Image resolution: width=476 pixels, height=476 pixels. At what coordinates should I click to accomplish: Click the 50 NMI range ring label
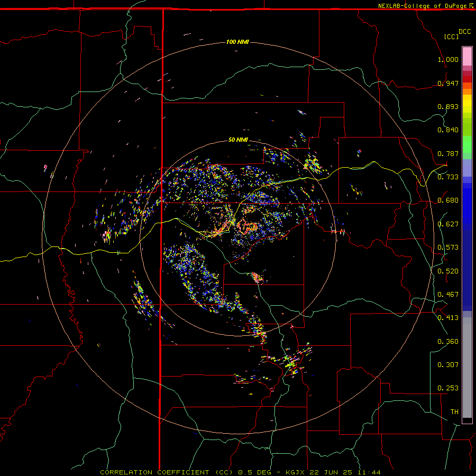(238, 140)
